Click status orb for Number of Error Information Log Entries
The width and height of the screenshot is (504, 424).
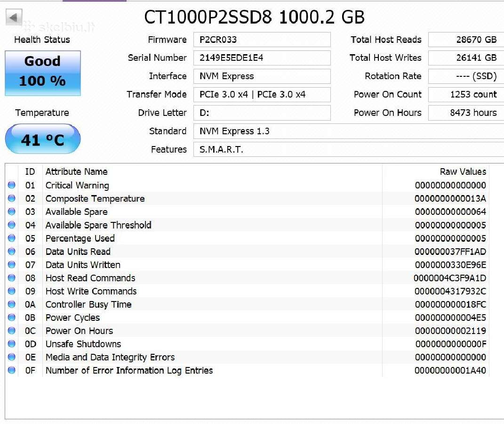pyautogui.click(x=12, y=370)
